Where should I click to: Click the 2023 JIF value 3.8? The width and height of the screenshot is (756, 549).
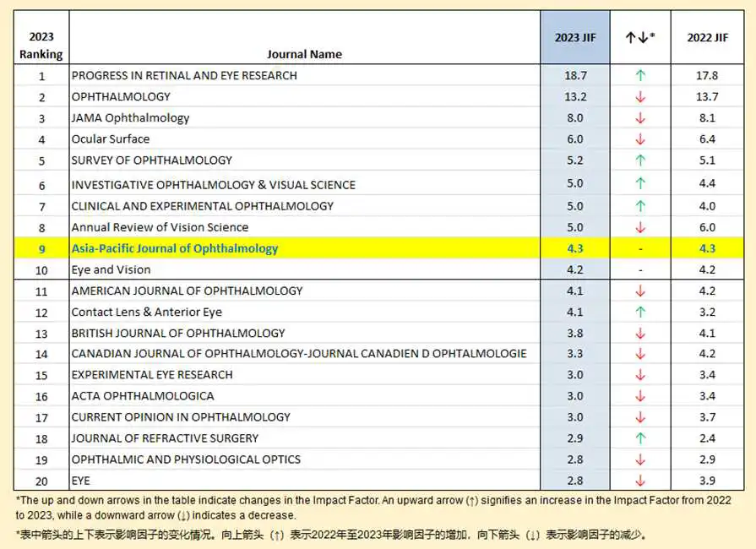pos(575,334)
